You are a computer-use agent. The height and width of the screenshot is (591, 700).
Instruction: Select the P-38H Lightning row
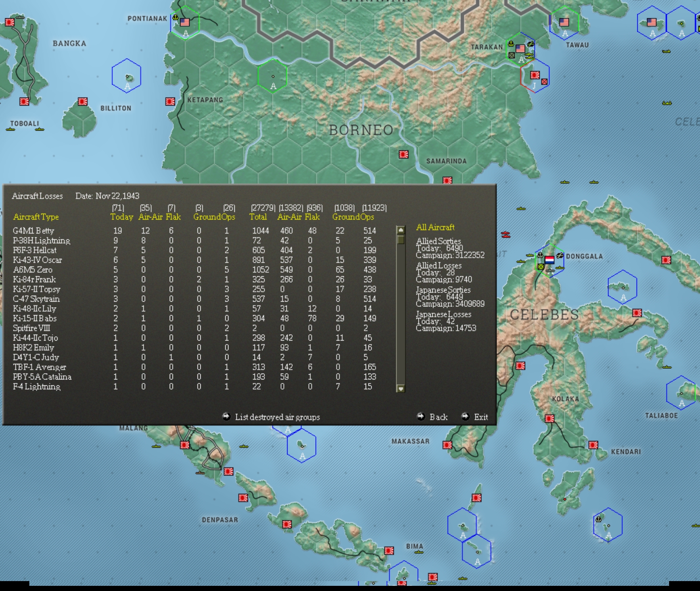[x=195, y=241]
